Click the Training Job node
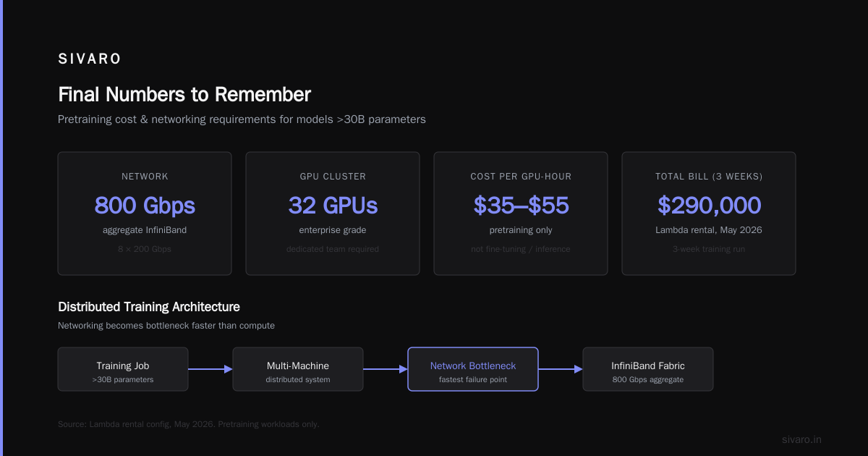The image size is (868, 456). [x=123, y=369]
